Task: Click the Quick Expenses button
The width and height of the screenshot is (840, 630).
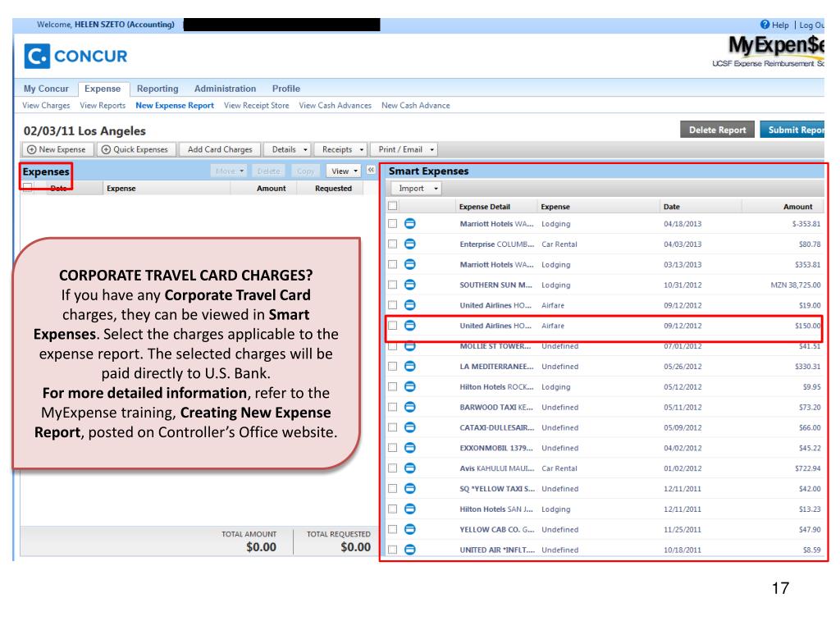Action: pyautogui.click(x=135, y=149)
